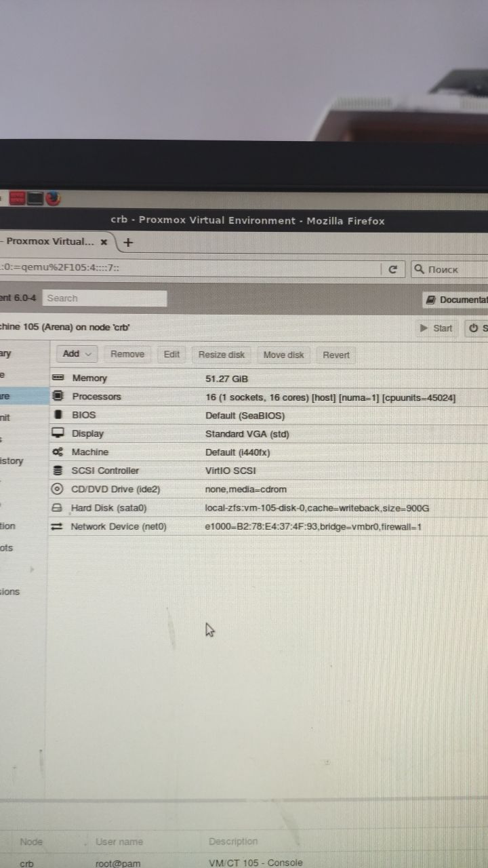Image resolution: width=488 pixels, height=868 pixels.
Task: Select the Standard VGA (std) value
Action: coord(247,433)
